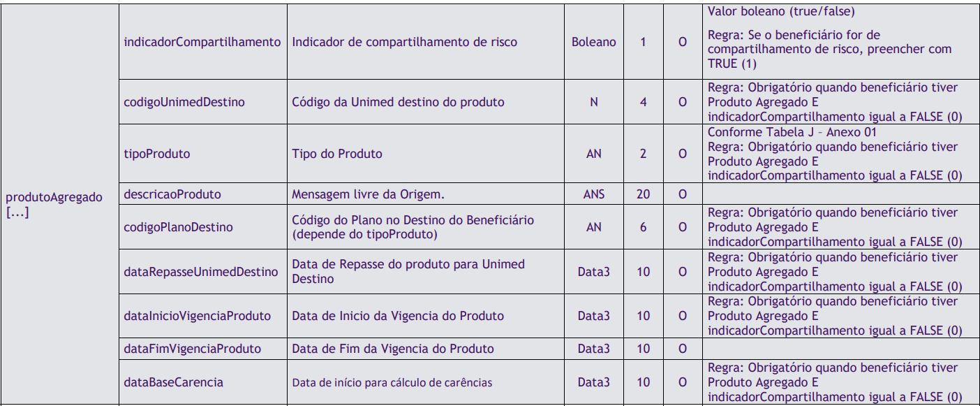980x406 pixels.
Task: Select the dataBaseCarencia field name
Action: [173, 382]
